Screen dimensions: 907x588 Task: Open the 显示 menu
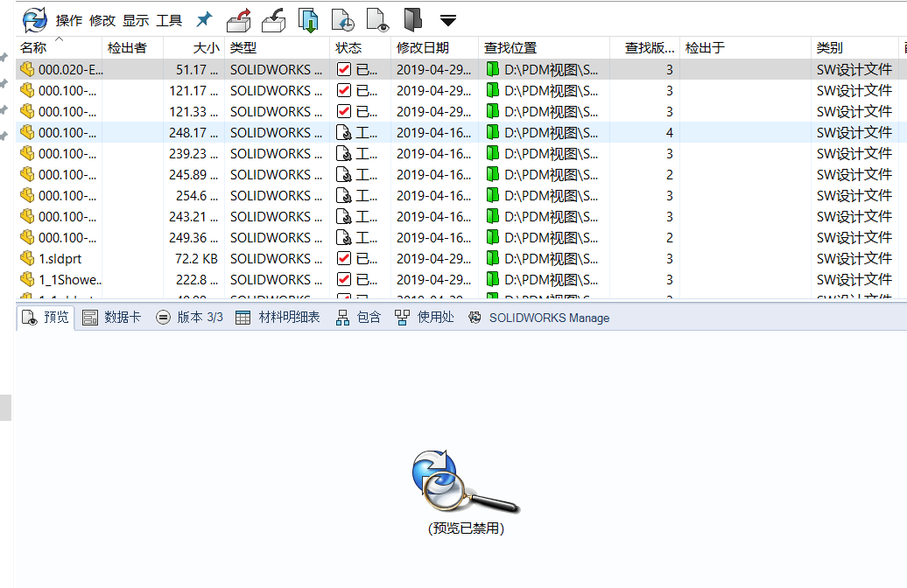click(x=136, y=20)
